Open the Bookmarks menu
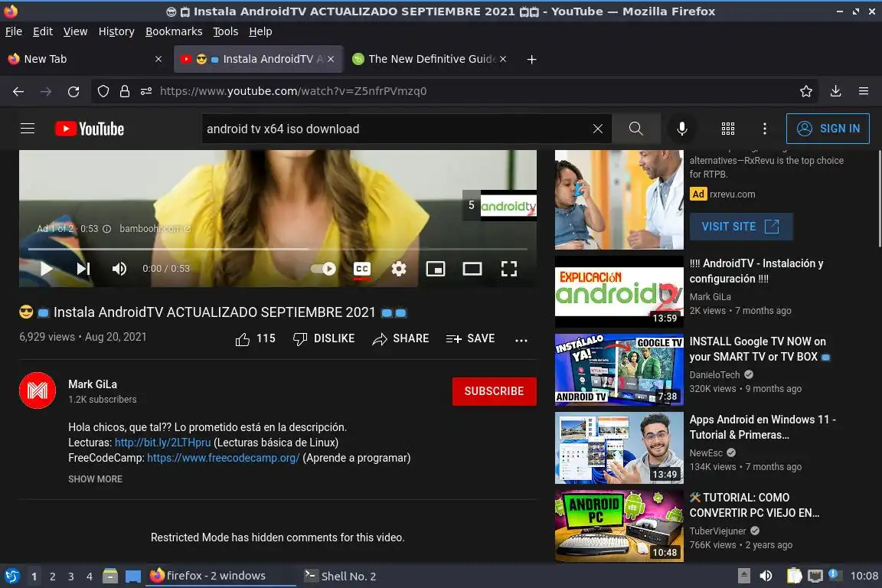The width and height of the screenshot is (882, 588). (x=174, y=31)
